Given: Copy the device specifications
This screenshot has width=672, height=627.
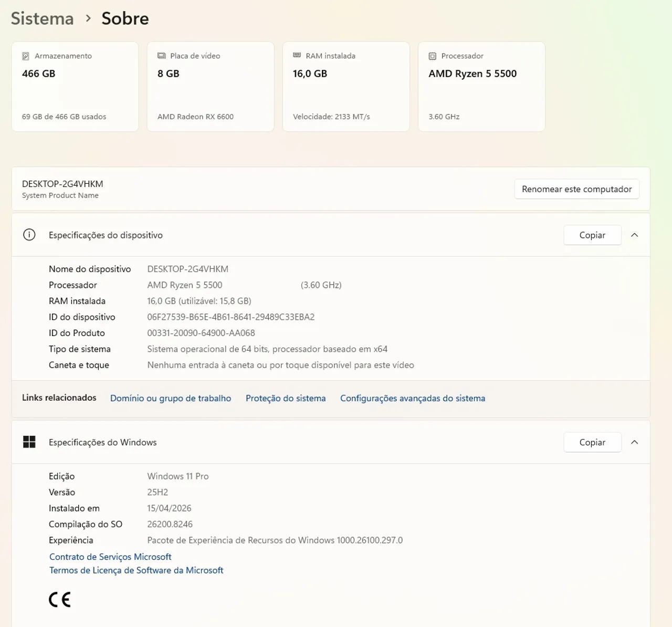Looking at the screenshot, I should pyautogui.click(x=592, y=235).
